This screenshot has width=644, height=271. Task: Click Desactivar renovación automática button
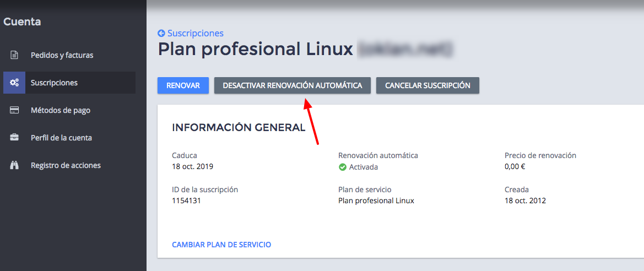pos(293,85)
